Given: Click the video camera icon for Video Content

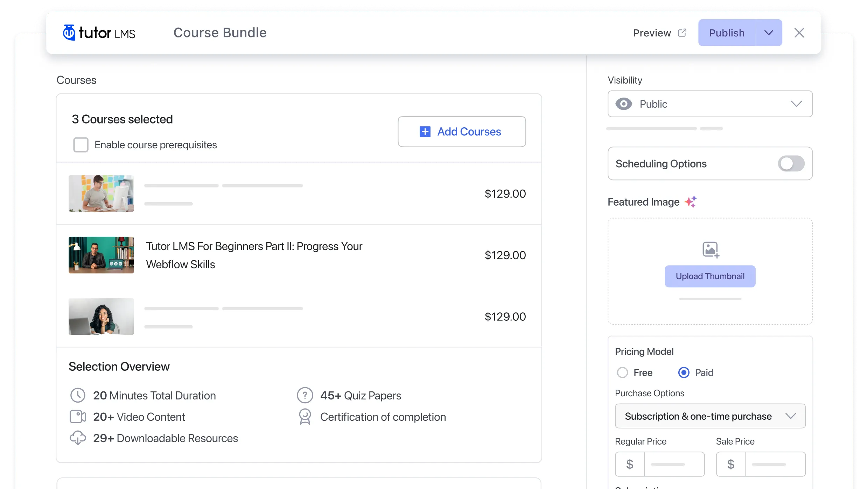Looking at the screenshot, I should click(x=78, y=417).
